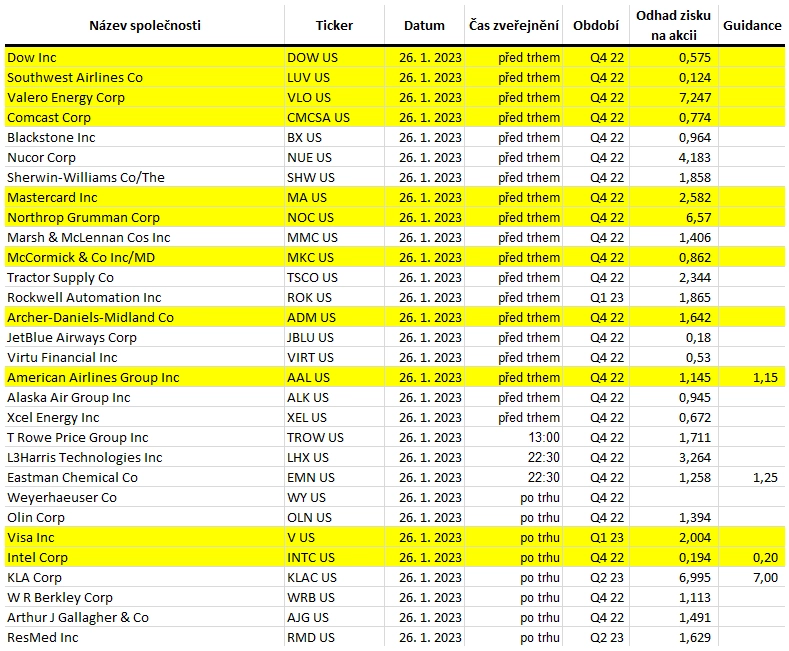Click the 'Období' column header
Viewport: 789px width, 651px height.
point(596,26)
